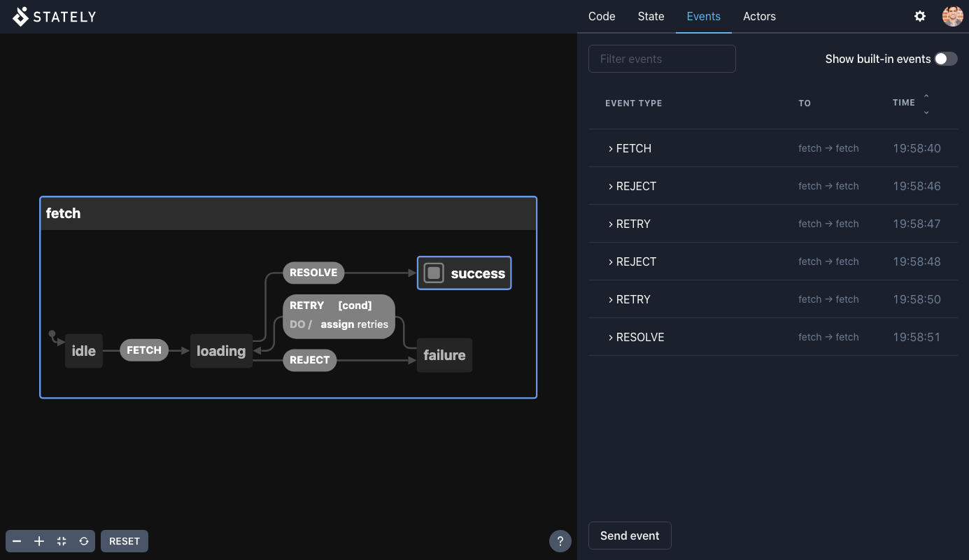Switch to the Code tab

point(602,16)
